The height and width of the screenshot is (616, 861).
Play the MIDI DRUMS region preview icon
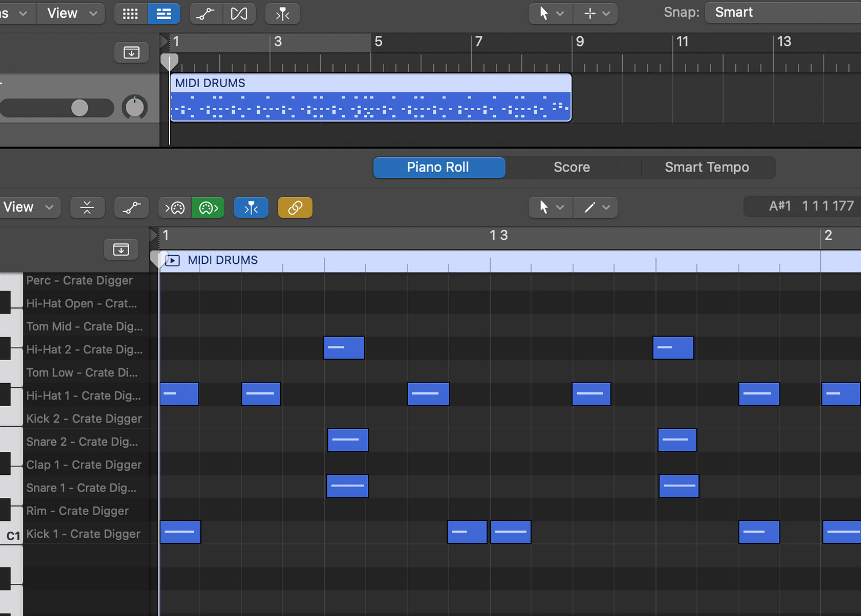(x=172, y=260)
